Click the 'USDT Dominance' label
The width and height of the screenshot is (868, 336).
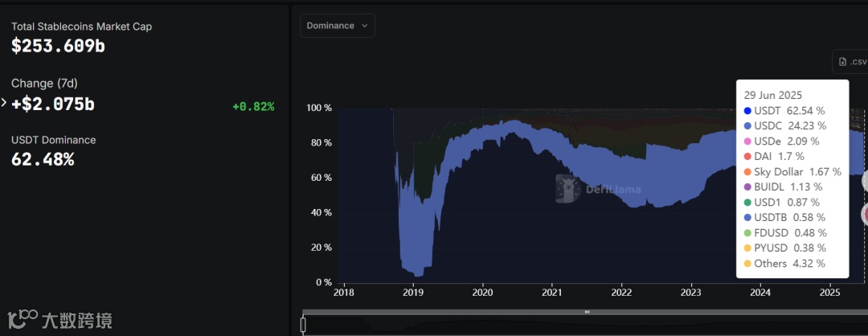[x=54, y=140]
